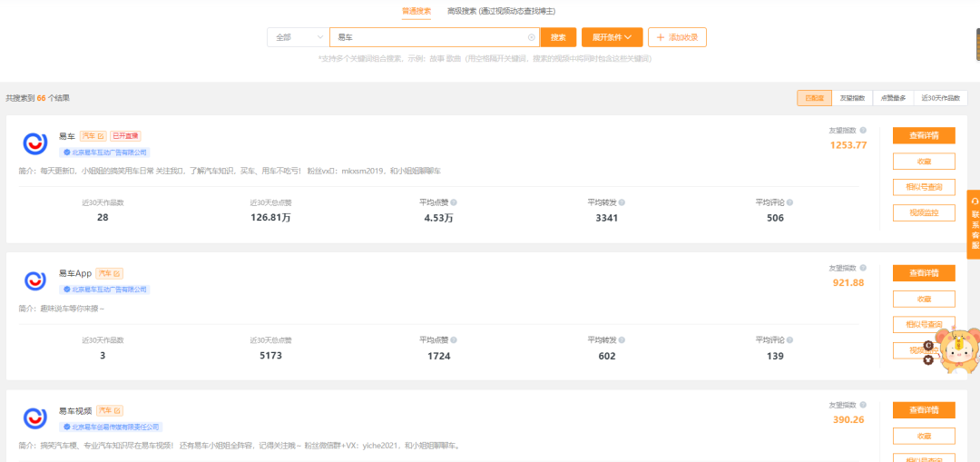Click info icon beside 平均点赞 in first card
The height and width of the screenshot is (462, 980).
[x=454, y=202]
